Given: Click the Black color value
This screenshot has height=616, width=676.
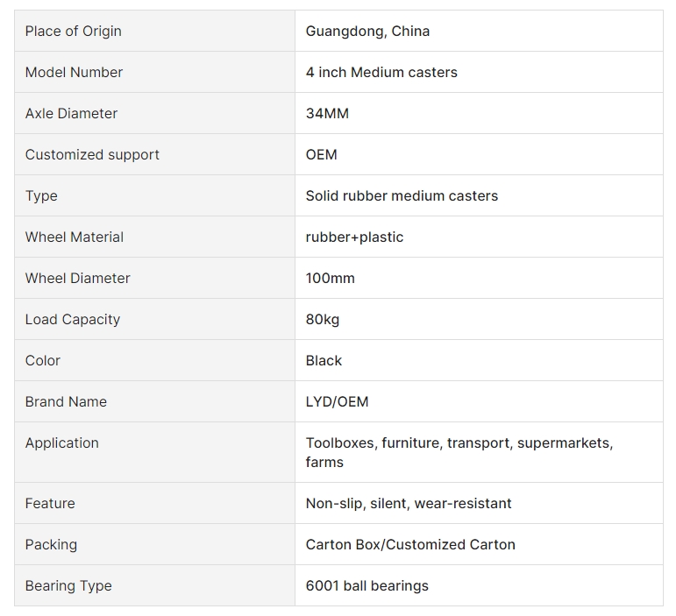Looking at the screenshot, I should (324, 360).
